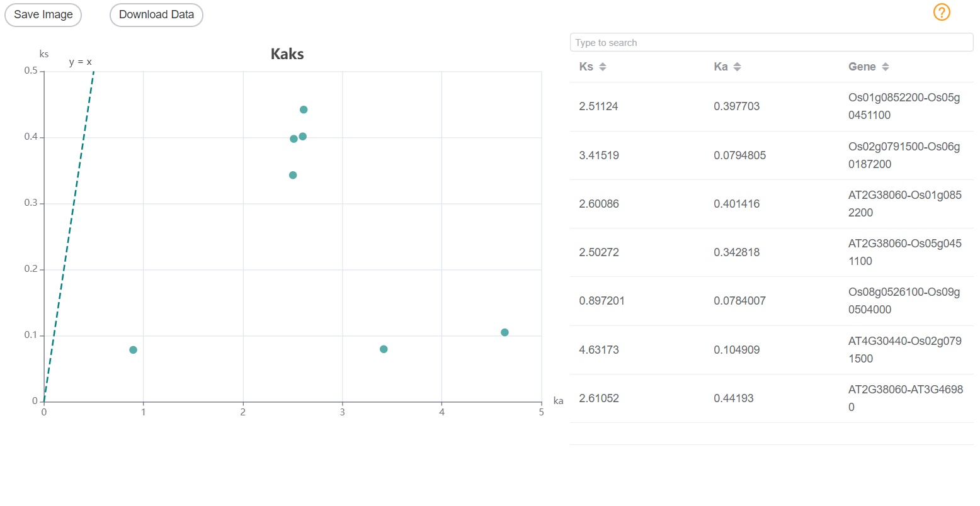This screenshot has height=506, width=980.
Task: Click the scatter point at ka 0.9
Action: pos(133,350)
